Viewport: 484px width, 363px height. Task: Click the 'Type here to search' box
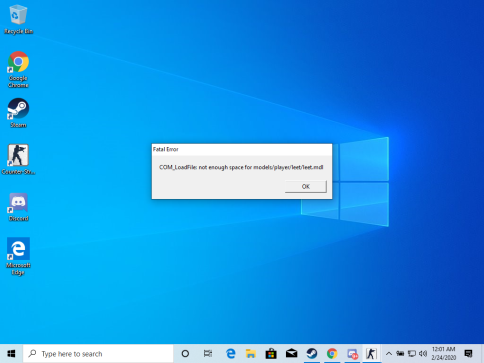tap(98, 354)
